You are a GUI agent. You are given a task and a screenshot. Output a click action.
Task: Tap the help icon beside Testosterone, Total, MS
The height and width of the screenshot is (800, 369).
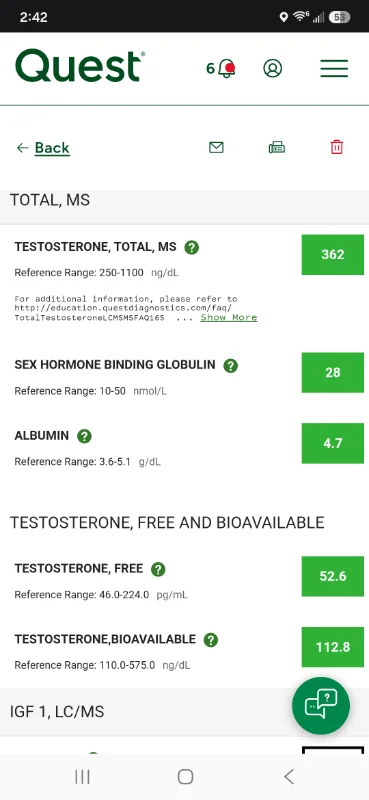(x=191, y=247)
